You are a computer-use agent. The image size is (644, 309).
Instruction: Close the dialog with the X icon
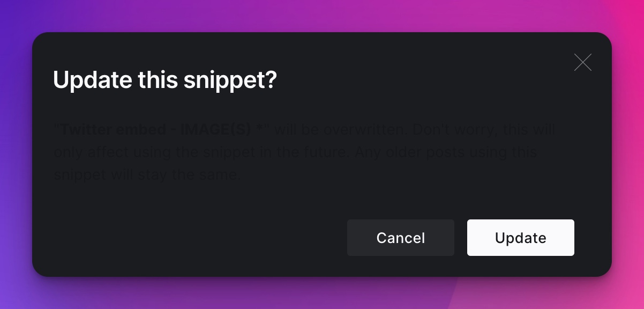click(582, 63)
